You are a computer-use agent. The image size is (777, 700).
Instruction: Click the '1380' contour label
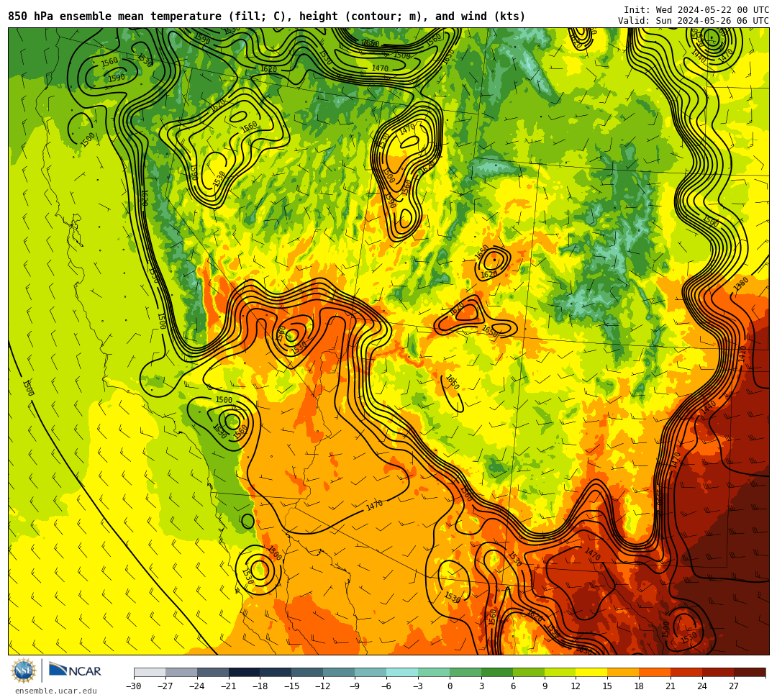pyautogui.click(x=741, y=284)
